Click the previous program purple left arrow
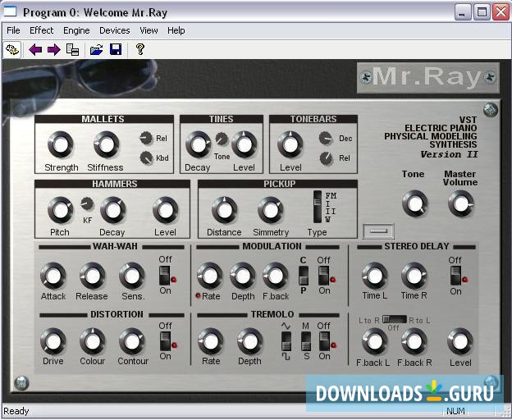 point(35,50)
